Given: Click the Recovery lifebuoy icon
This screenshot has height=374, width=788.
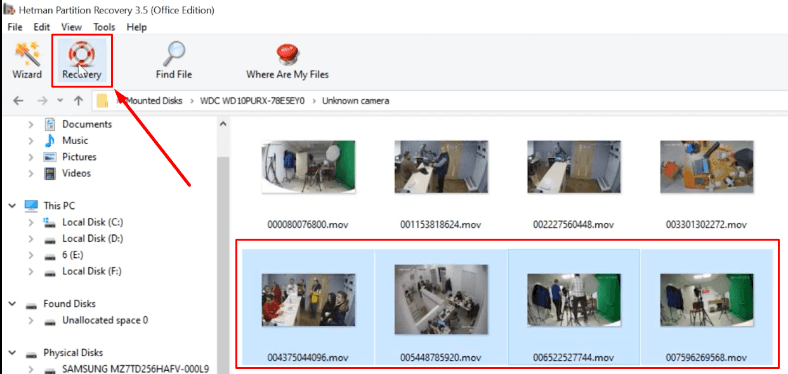Looking at the screenshot, I should (81, 54).
